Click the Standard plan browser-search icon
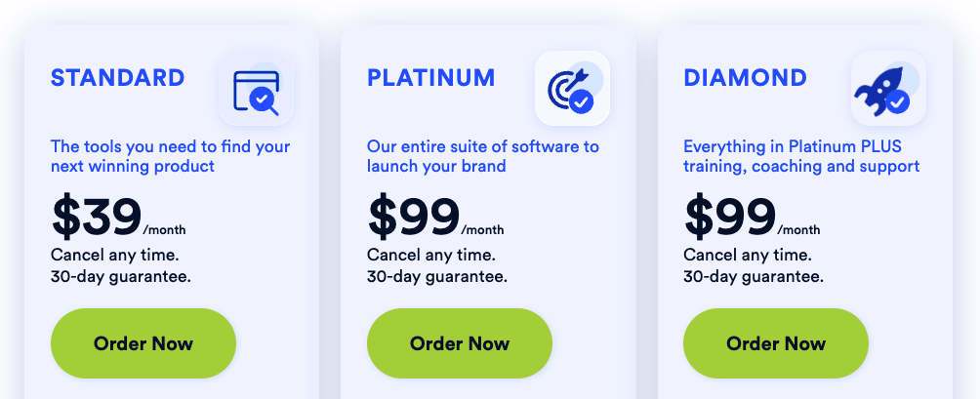Image resolution: width=980 pixels, height=399 pixels. (256, 90)
